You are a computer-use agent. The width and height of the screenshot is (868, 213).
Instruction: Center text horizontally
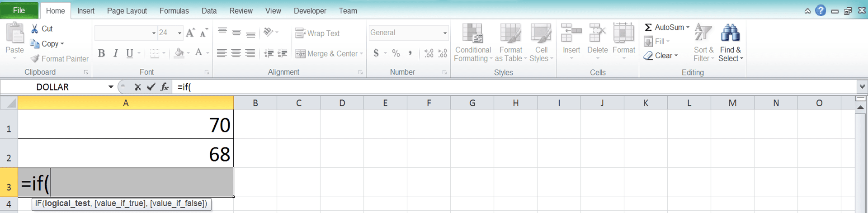(x=236, y=53)
